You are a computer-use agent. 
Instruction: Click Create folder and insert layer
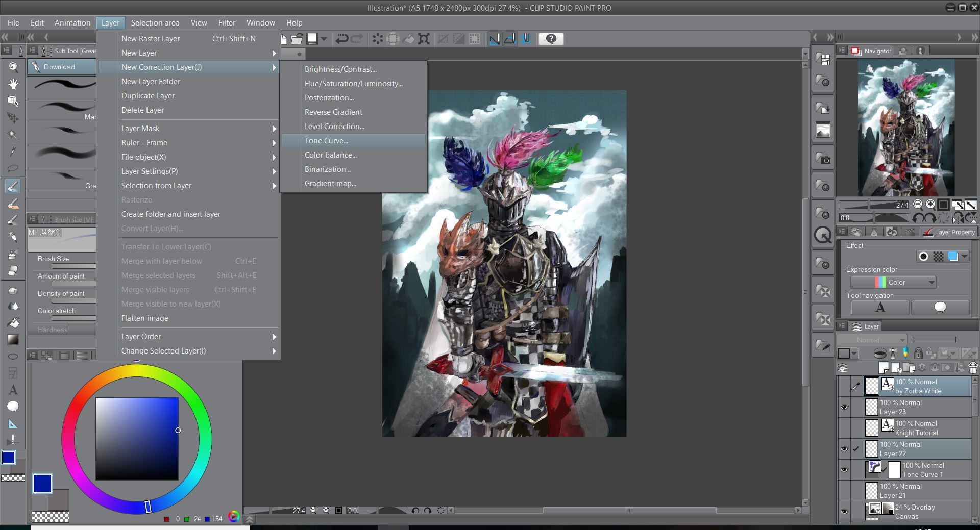(189, 214)
